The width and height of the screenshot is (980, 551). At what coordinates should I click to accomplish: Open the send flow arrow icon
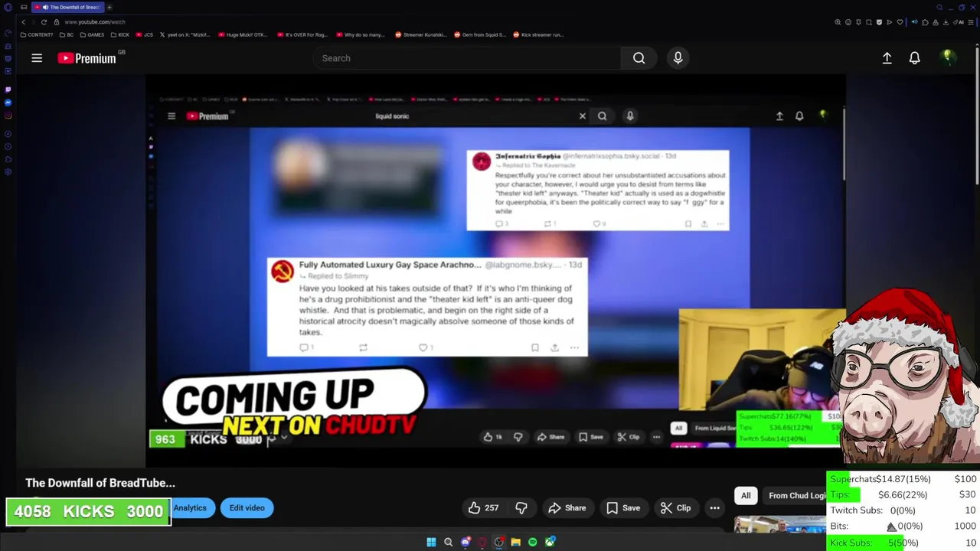890,22
